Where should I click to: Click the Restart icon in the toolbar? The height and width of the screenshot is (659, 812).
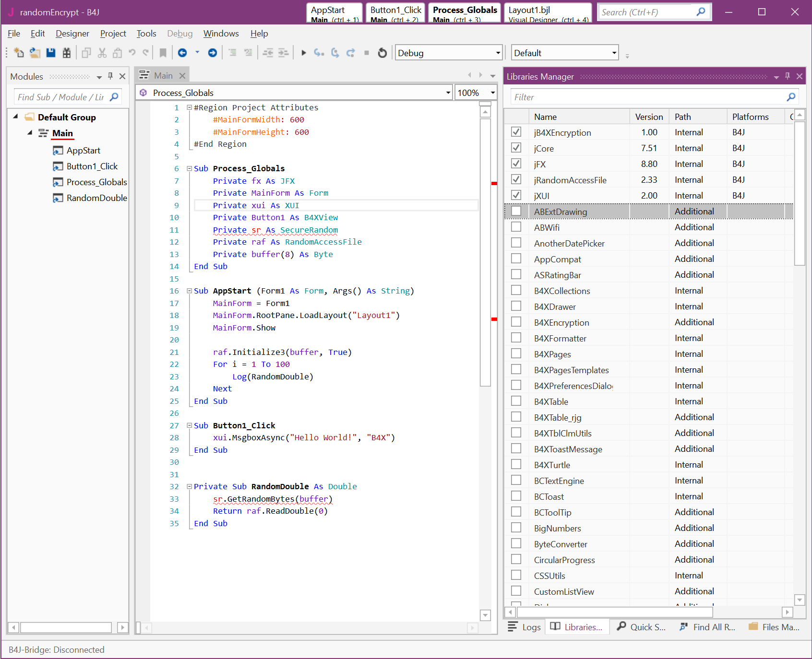coord(382,53)
